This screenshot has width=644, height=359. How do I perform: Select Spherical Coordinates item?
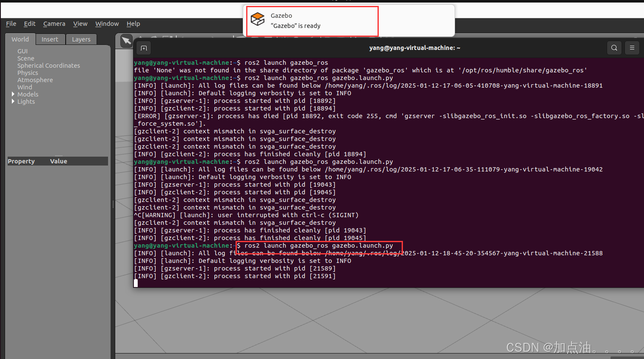tap(48, 66)
